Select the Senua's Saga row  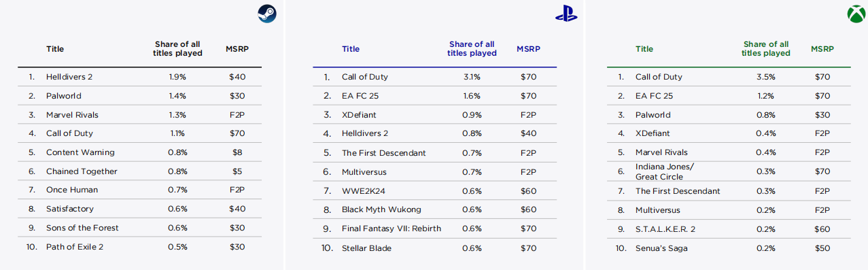pyautogui.click(x=728, y=248)
